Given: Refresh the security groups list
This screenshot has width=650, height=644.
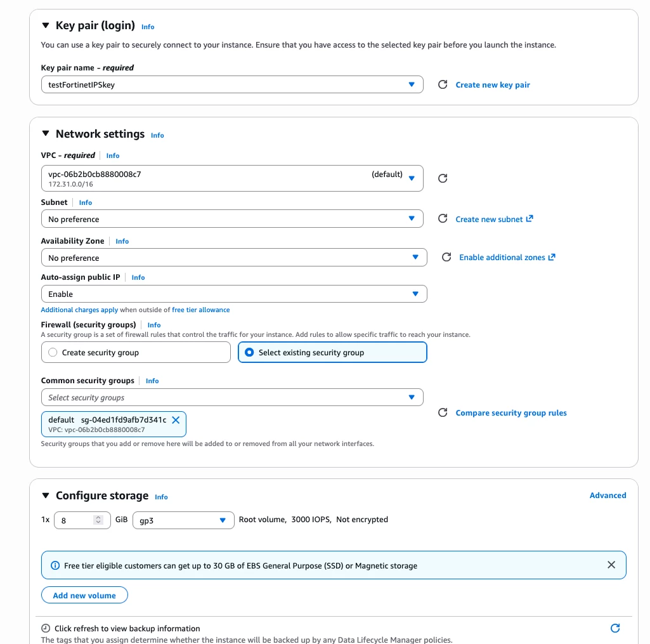Looking at the screenshot, I should pyautogui.click(x=442, y=412).
